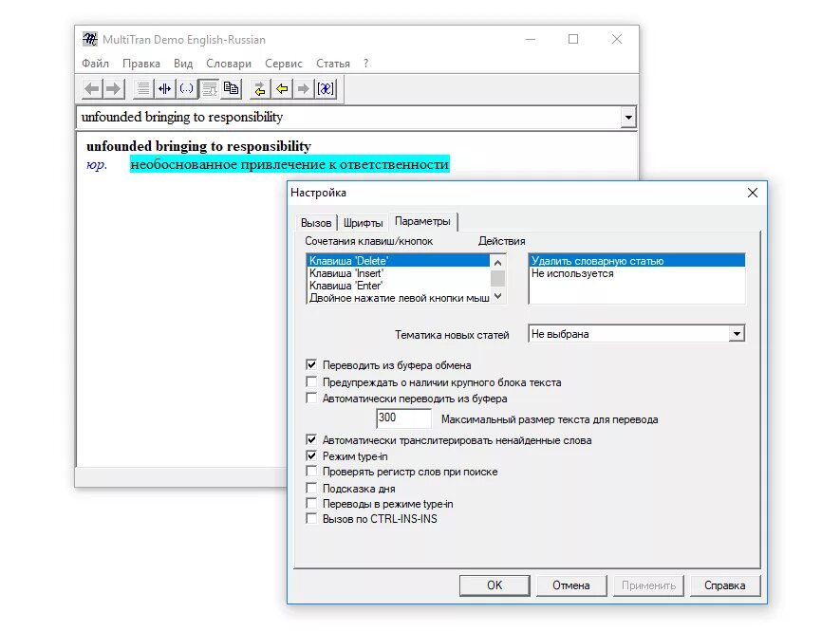Click the bracketed blue symbol toolbar icon

(x=326, y=88)
